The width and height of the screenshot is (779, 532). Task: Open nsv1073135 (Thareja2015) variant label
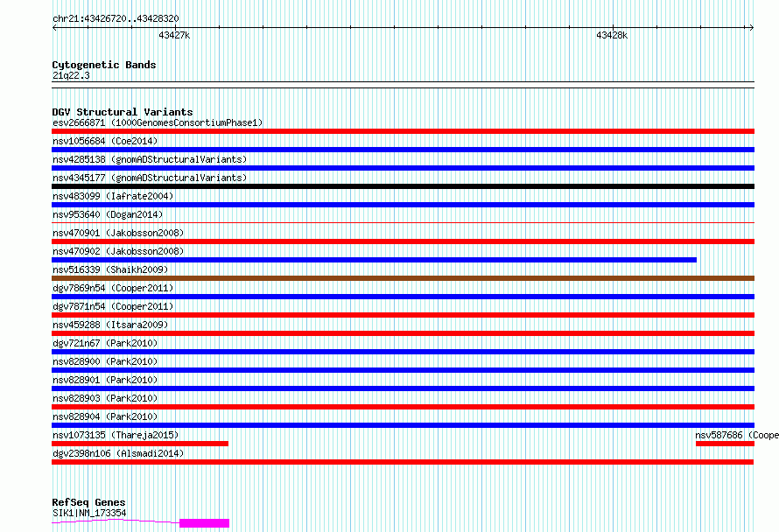(116, 435)
